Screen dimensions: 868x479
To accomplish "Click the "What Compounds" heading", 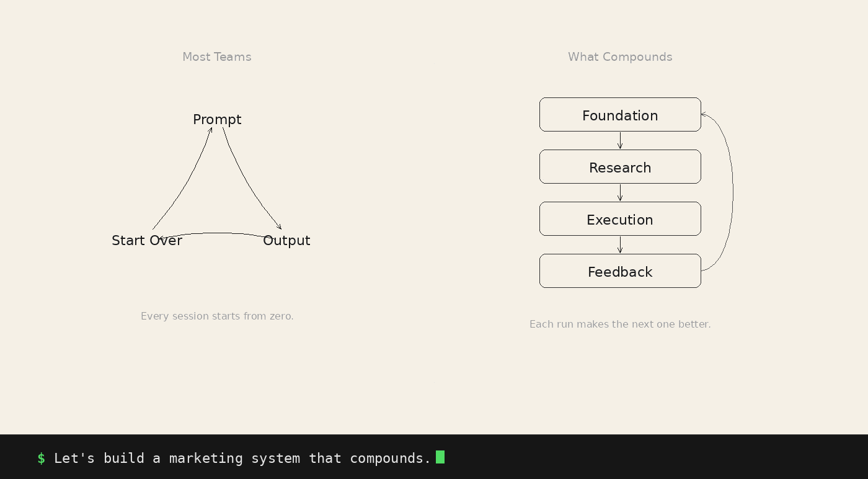I will (620, 57).
